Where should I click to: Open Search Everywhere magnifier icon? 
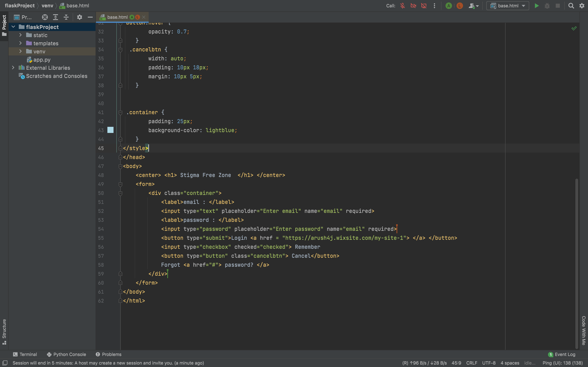tap(571, 6)
